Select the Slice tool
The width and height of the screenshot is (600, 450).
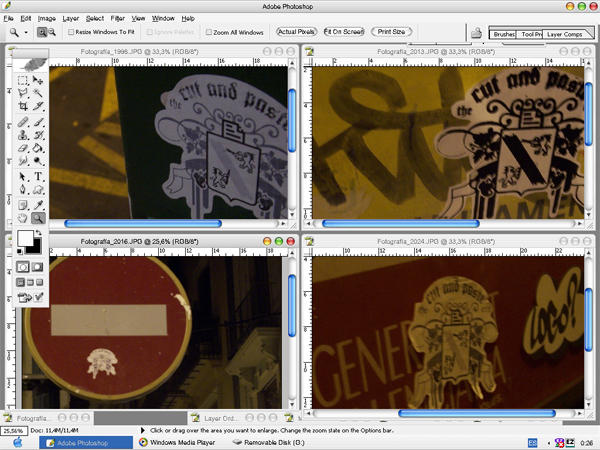pyautogui.click(x=38, y=106)
